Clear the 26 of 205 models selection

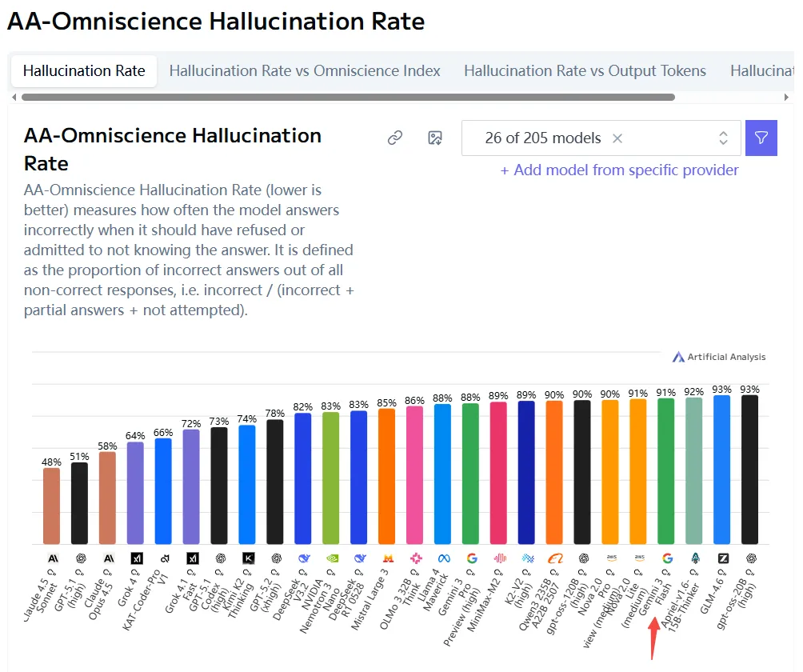[x=617, y=138]
